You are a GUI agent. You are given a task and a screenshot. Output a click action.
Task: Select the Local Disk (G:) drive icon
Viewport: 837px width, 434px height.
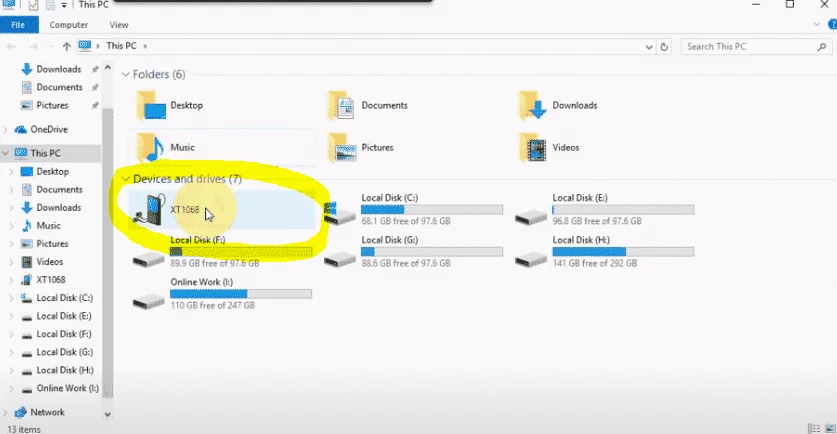[x=339, y=259]
